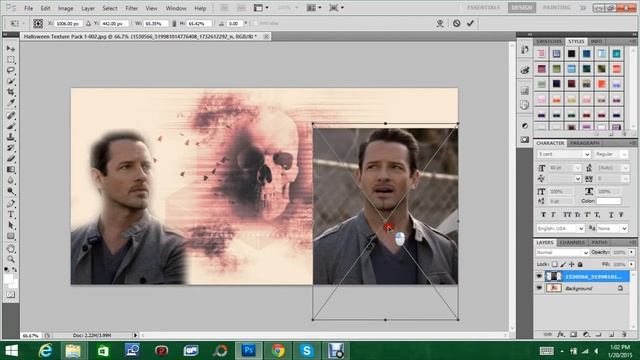Click the reference point location grid
Image resolution: width=640 pixels, height=360 pixels.
click(x=38, y=23)
